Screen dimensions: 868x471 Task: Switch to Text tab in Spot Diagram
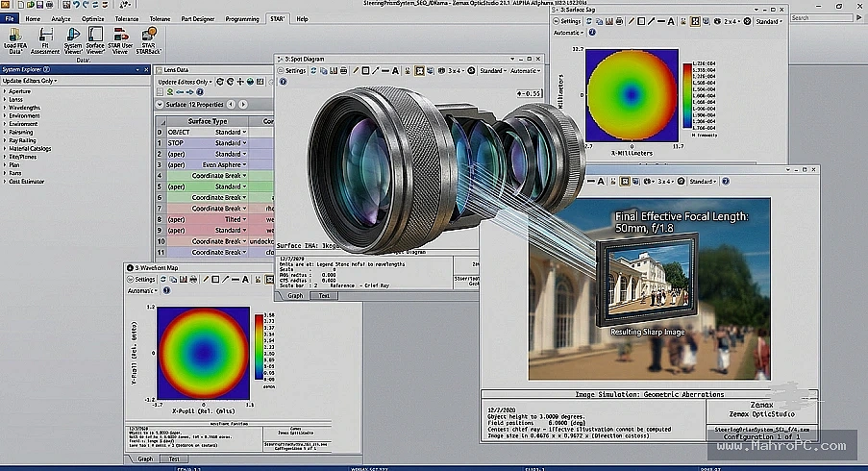324,295
